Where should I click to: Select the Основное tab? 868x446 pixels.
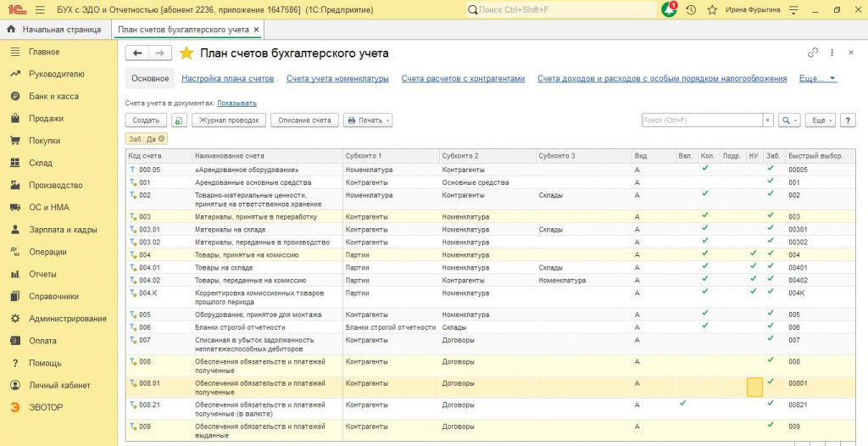click(150, 79)
